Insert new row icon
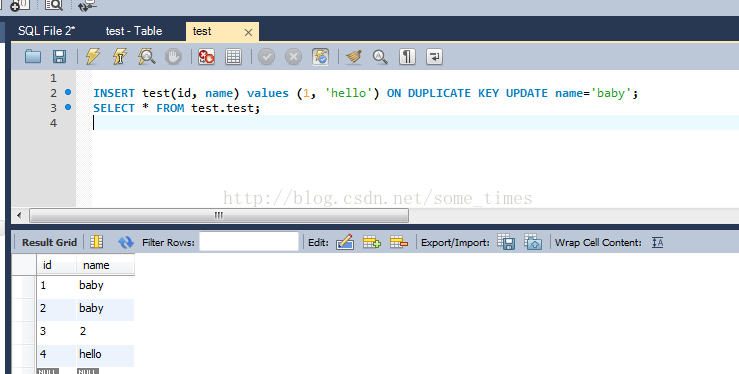 372,242
